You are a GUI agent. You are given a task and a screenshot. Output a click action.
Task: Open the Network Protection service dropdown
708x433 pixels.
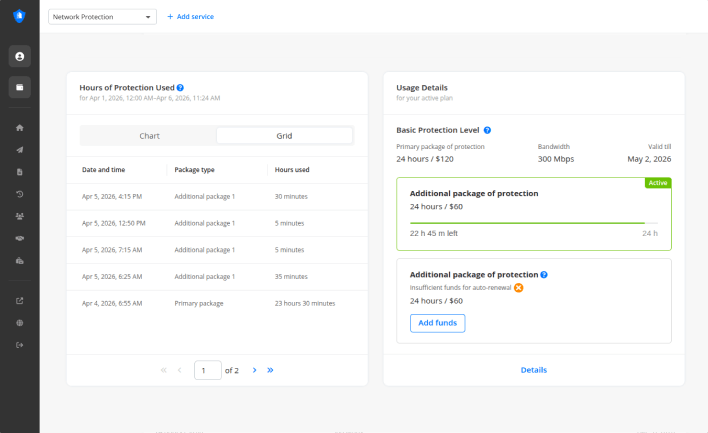pyautogui.click(x=102, y=17)
